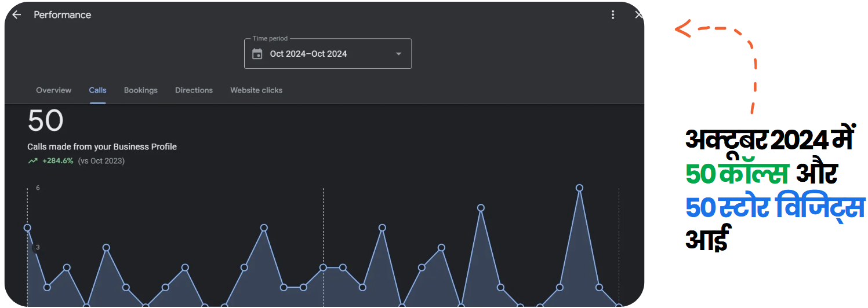Select the Oct 2024–Oct 2024 date range field
This screenshot has height=308, width=868.
point(308,54)
